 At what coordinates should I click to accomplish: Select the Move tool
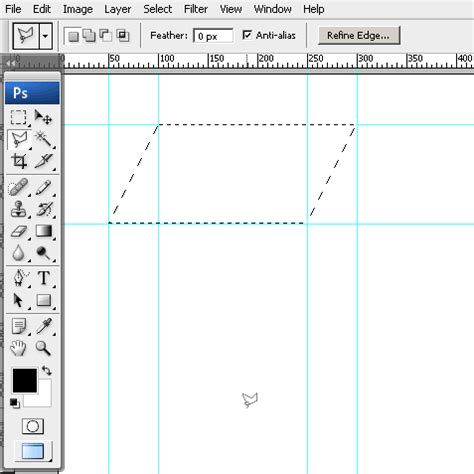tap(43, 117)
